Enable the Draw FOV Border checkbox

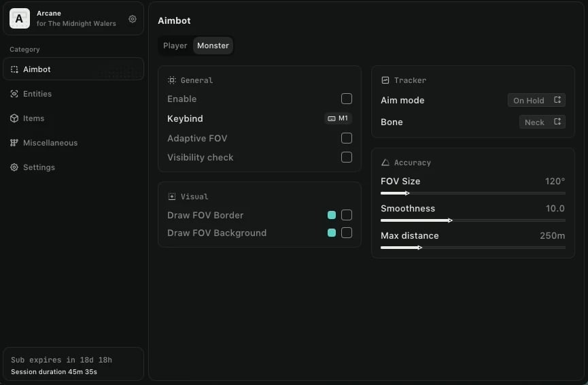[x=347, y=215]
